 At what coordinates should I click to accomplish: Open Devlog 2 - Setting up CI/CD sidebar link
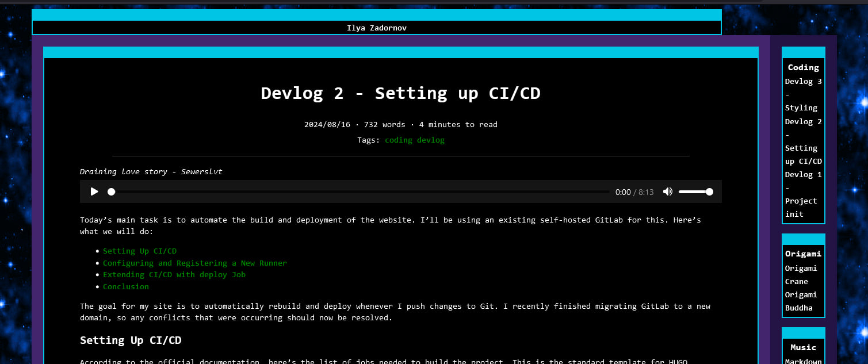804,141
